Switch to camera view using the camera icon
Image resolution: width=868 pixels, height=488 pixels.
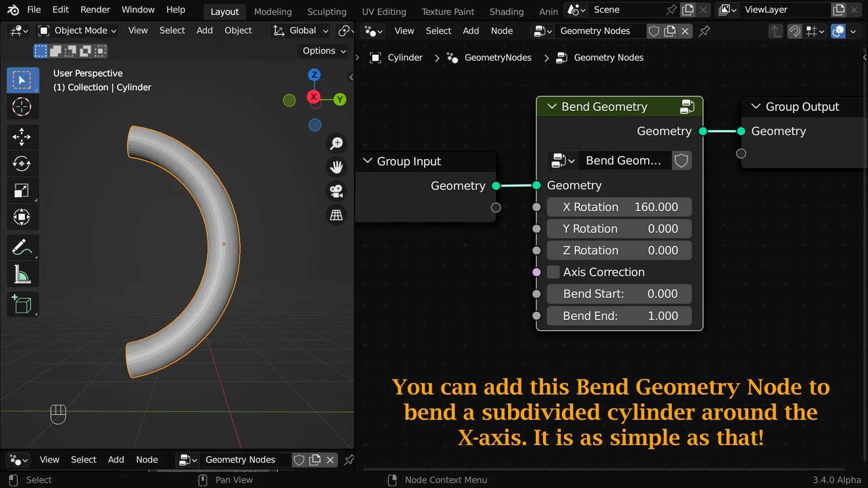point(336,190)
